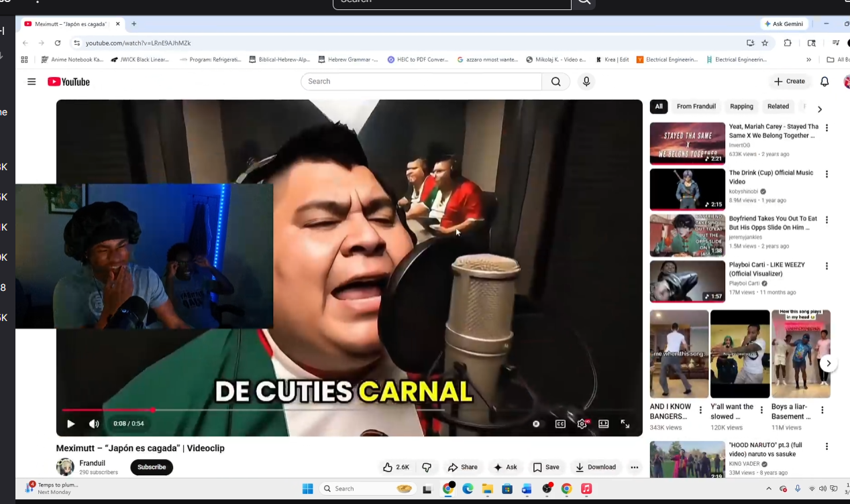
Task: Show more filter chips with right arrow
Action: [819, 109]
